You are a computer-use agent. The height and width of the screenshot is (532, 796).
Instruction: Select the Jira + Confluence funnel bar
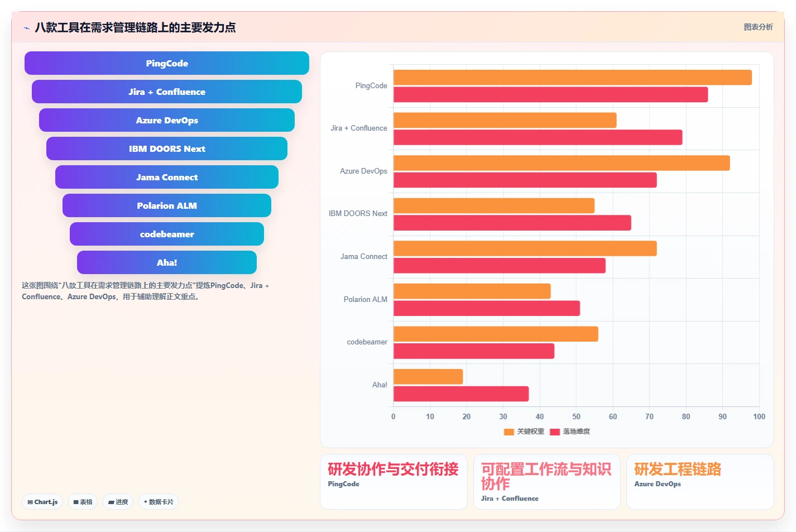coord(167,92)
